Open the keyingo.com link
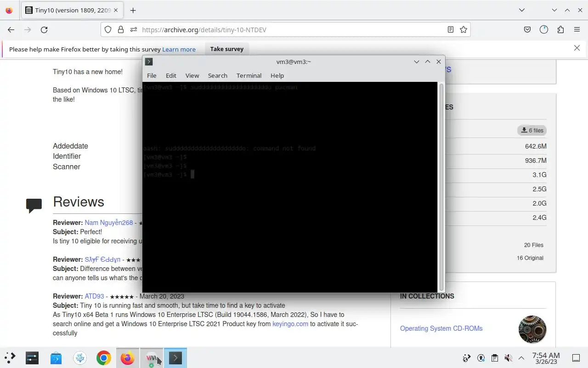 290,324
